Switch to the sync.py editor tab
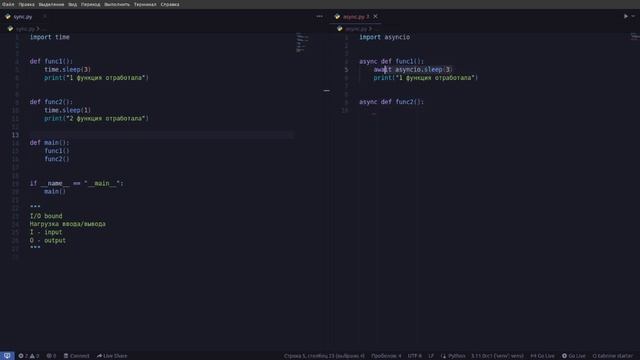Viewport: 640px width, 360px height. click(x=23, y=17)
